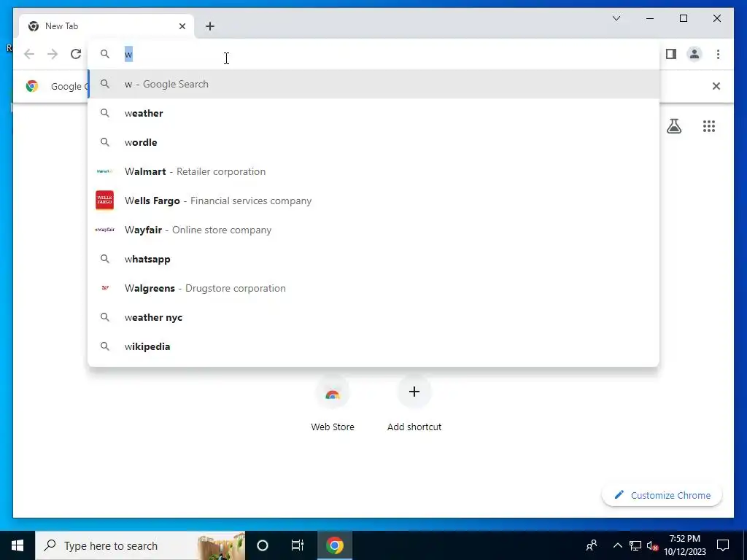747x560 pixels.
Task: Close the New Tab tab
Action: point(182,26)
